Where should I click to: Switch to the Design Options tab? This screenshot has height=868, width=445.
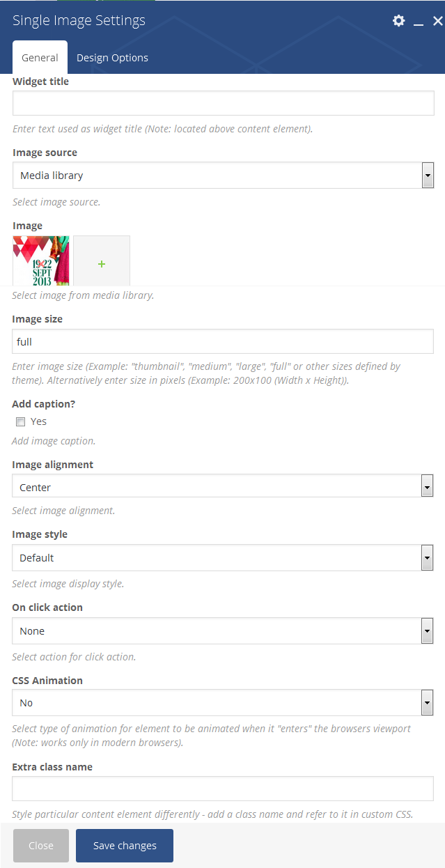pyautogui.click(x=112, y=58)
